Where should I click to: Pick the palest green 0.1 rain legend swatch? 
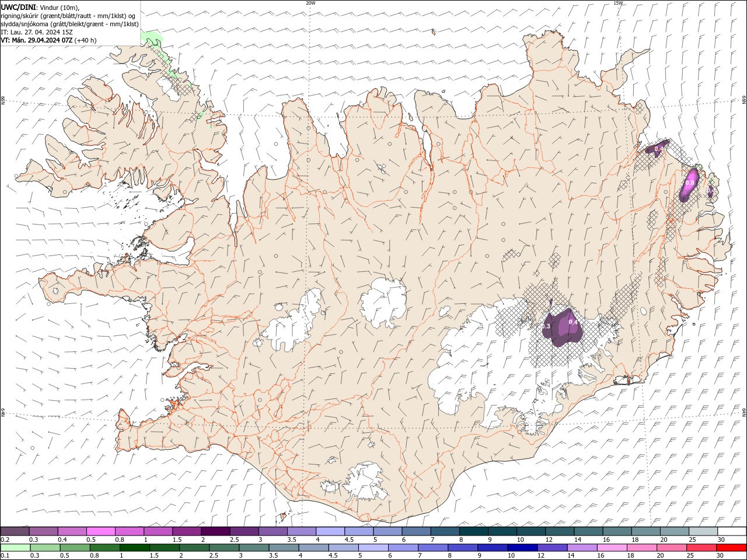(x=15, y=548)
